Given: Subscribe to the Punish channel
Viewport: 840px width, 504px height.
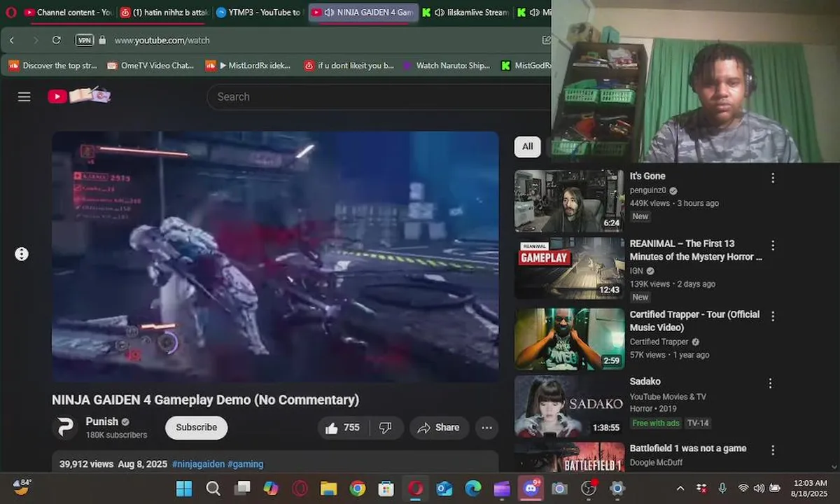Looking at the screenshot, I should (x=196, y=428).
